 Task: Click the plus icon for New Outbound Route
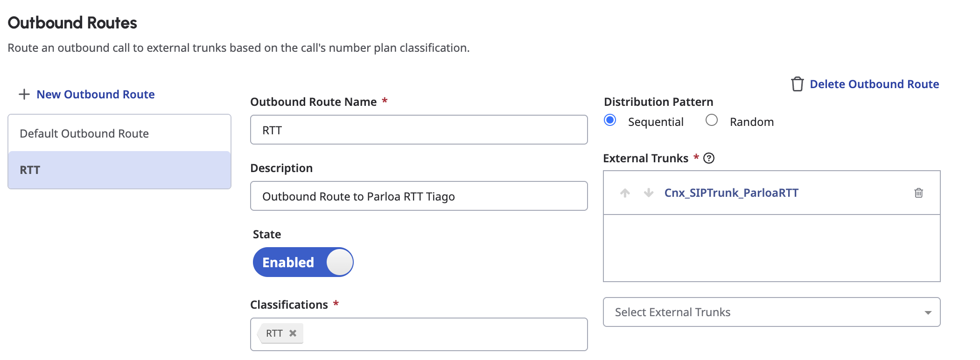24,95
